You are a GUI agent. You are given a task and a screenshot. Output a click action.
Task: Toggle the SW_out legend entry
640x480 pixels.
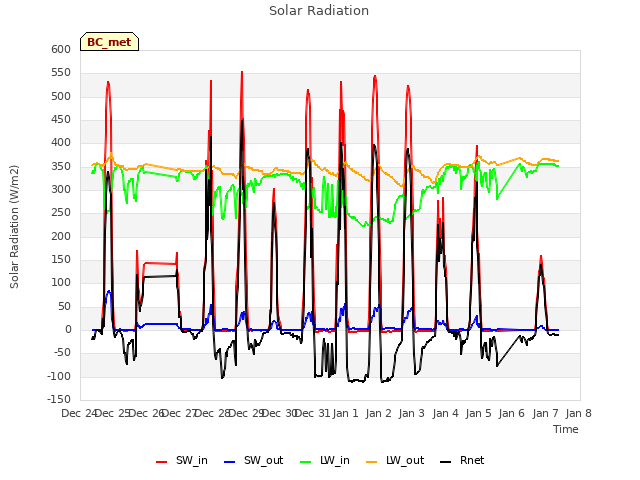coord(253,460)
